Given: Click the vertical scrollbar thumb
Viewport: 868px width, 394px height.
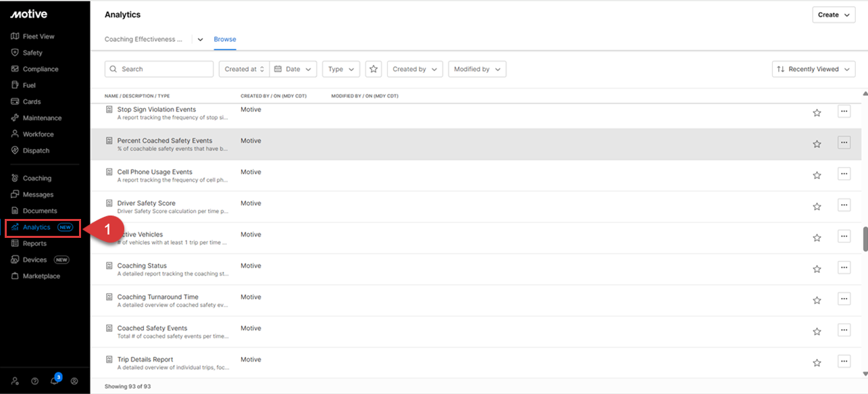Looking at the screenshot, I should [x=864, y=239].
